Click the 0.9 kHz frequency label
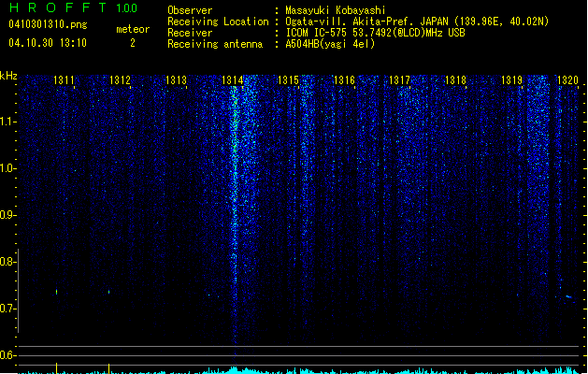This screenshot has width=588, height=374. [7, 215]
